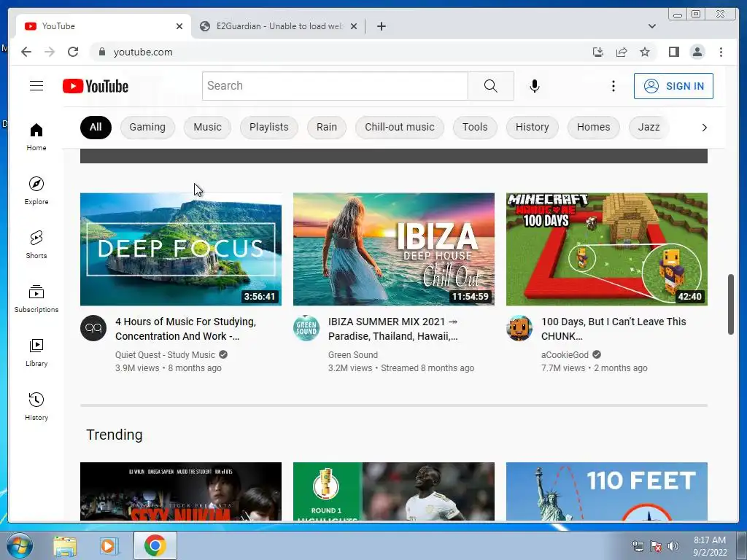Image resolution: width=747 pixels, height=560 pixels.
Task: Click the Chrome taskbar button
Action: (x=155, y=545)
